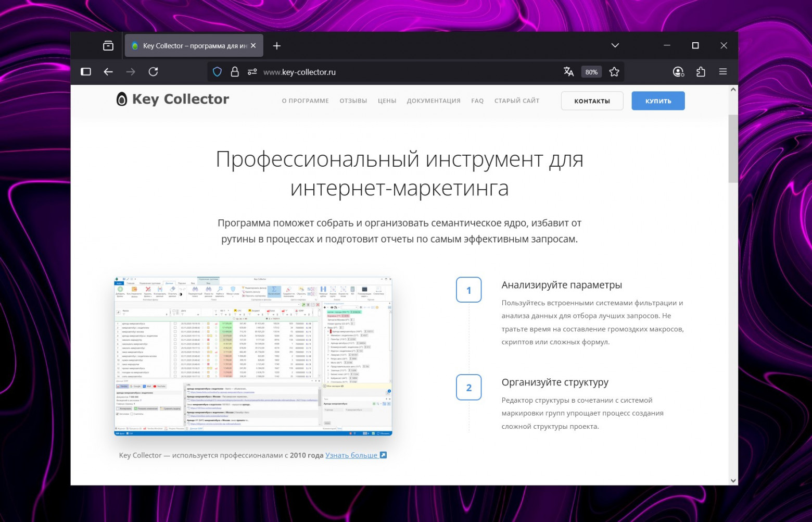
Task: Translate this page icon
Action: click(x=568, y=72)
